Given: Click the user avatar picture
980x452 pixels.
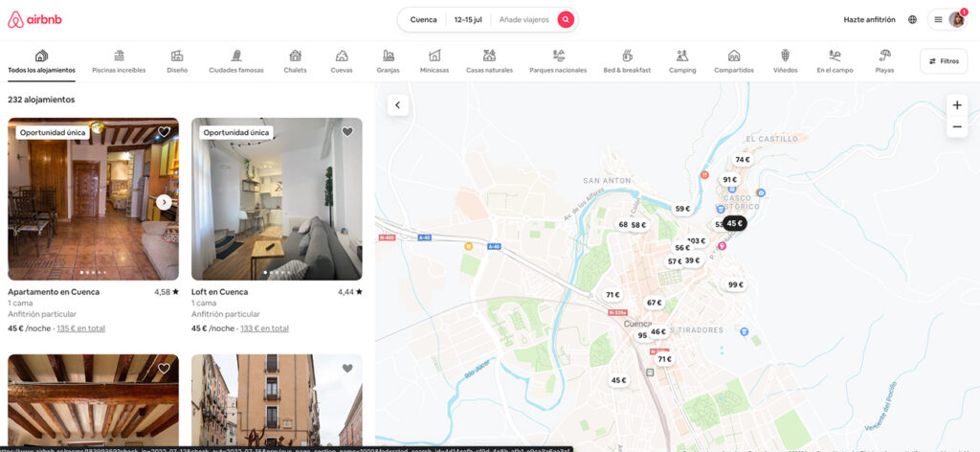Looking at the screenshot, I should tap(956, 19).
